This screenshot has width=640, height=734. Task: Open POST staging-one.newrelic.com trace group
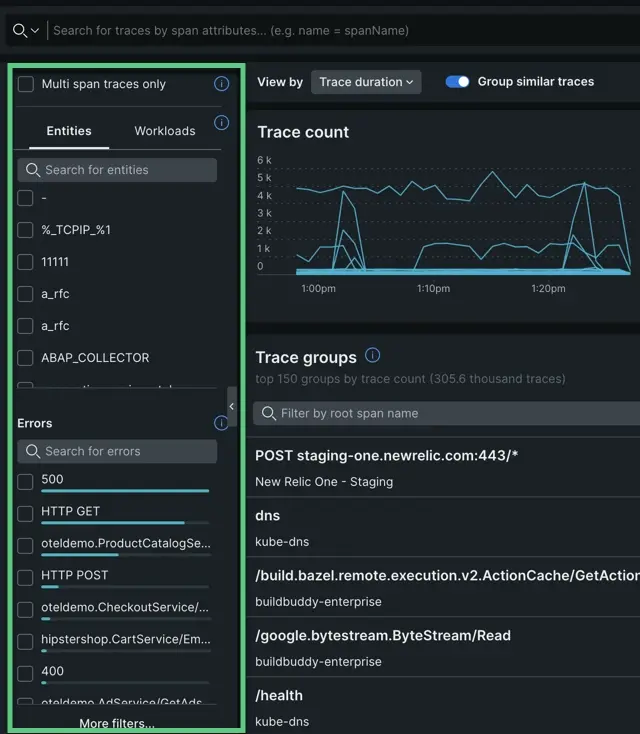387,456
